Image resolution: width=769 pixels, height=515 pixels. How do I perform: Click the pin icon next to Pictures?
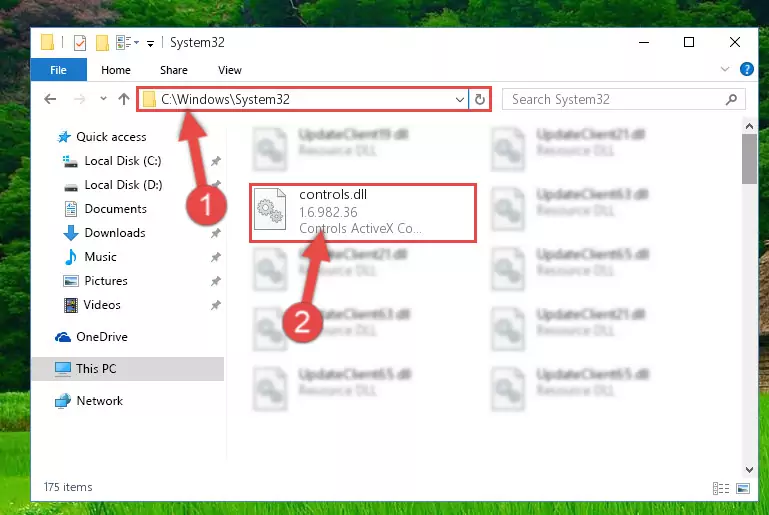coord(216,281)
